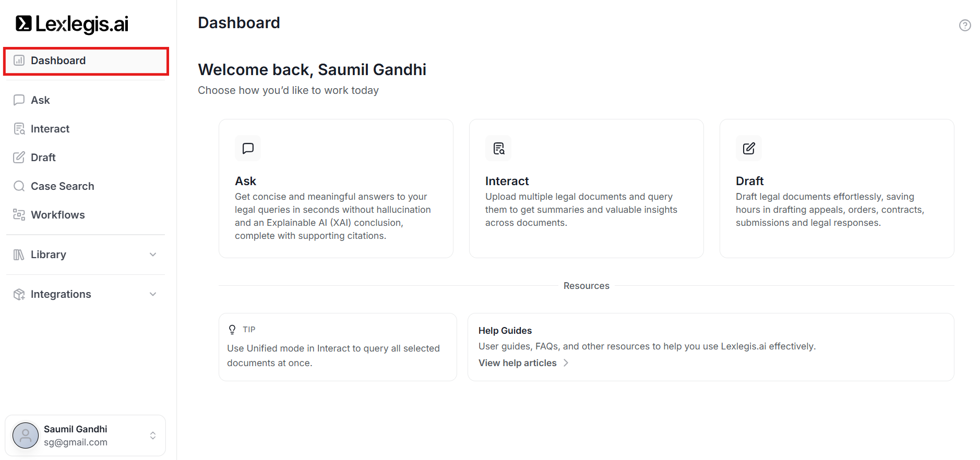Open Ask from the sidebar menu
This screenshot has height=460, width=980.
40,100
